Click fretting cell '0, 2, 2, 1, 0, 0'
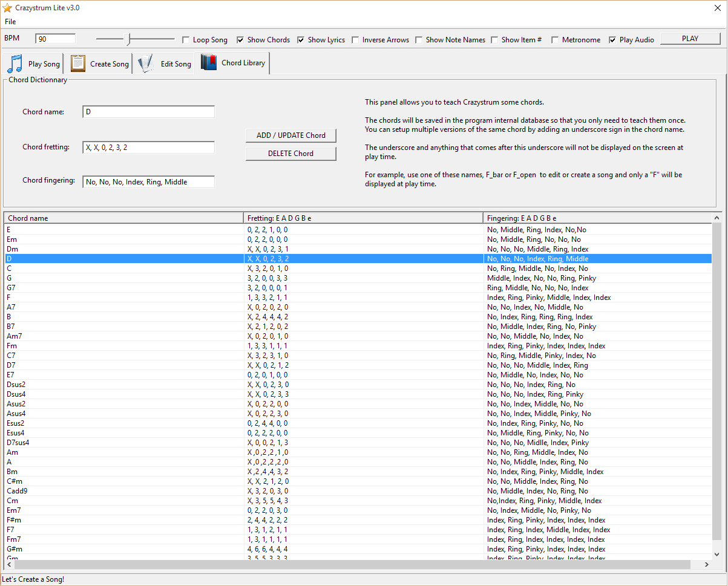The image size is (728, 586). pyautogui.click(x=267, y=230)
